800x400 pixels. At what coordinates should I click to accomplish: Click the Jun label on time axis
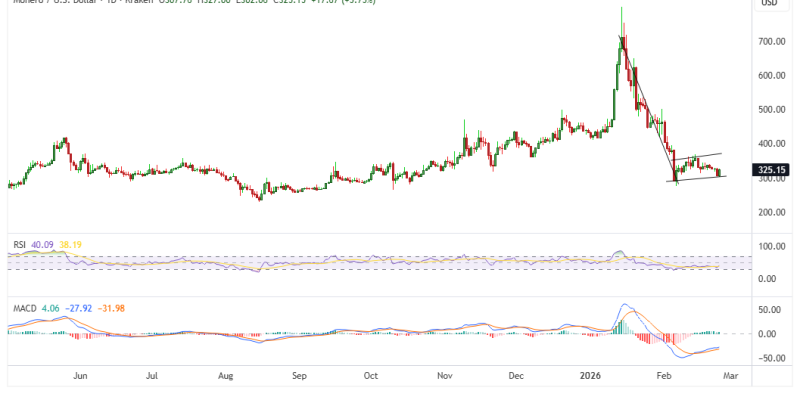[x=82, y=378]
